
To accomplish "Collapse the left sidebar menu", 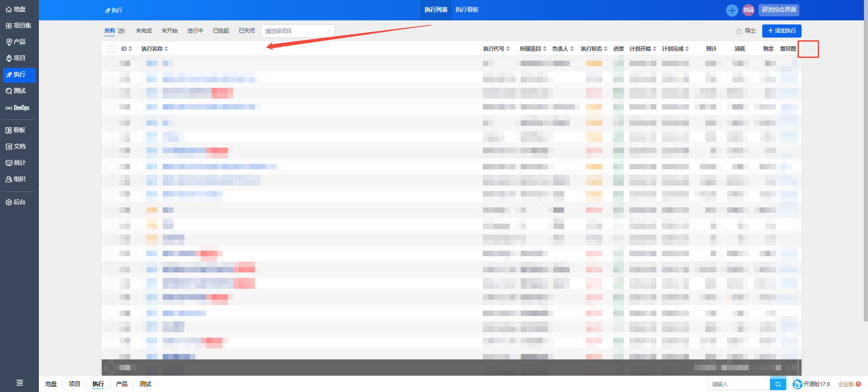I will pos(19,383).
